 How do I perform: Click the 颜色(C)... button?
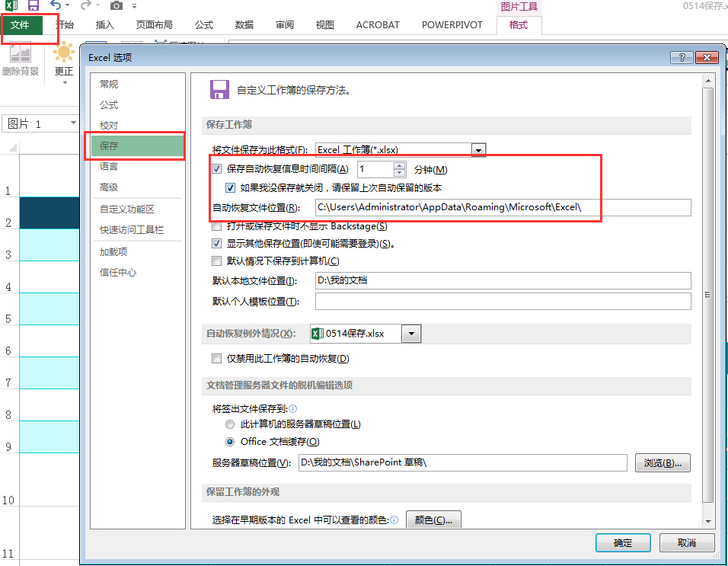(x=433, y=520)
